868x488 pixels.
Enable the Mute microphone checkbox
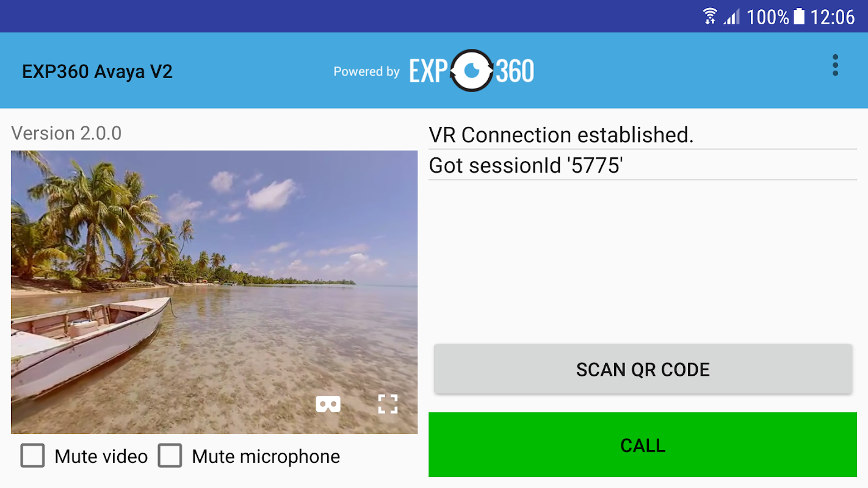tap(170, 456)
